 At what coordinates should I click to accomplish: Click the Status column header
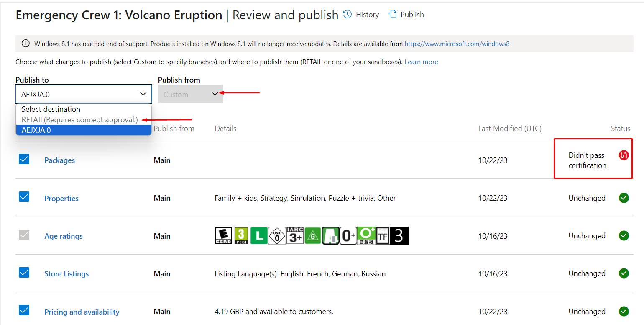coord(621,129)
